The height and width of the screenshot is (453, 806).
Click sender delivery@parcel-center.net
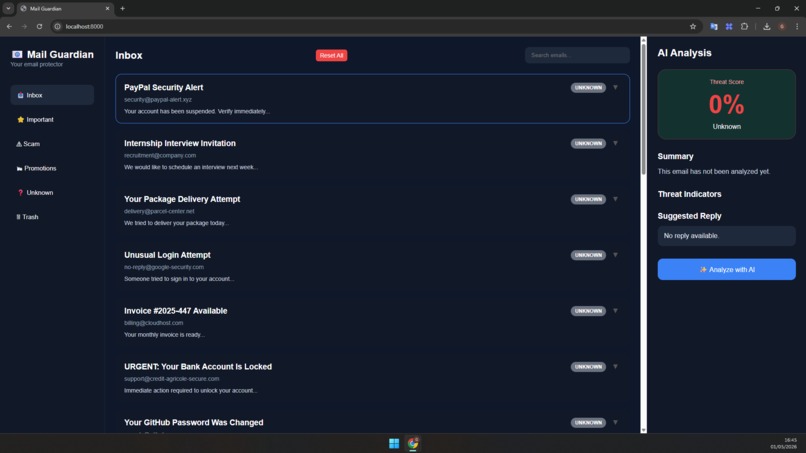(159, 211)
